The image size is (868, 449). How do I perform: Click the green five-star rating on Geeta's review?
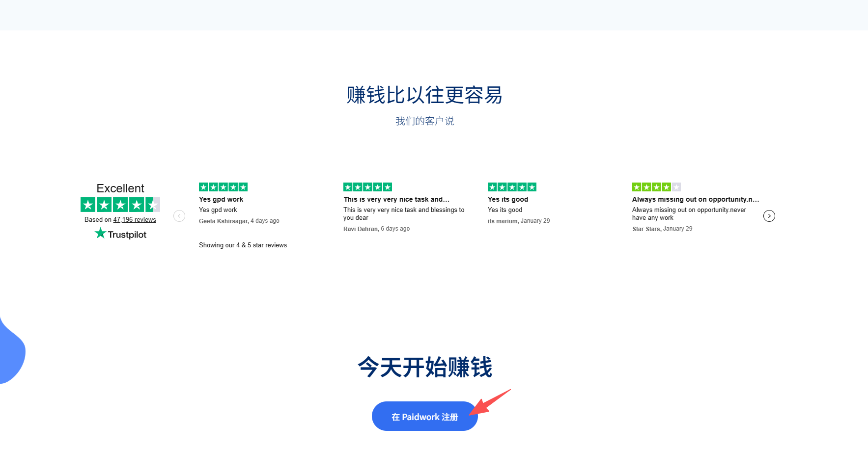click(223, 187)
